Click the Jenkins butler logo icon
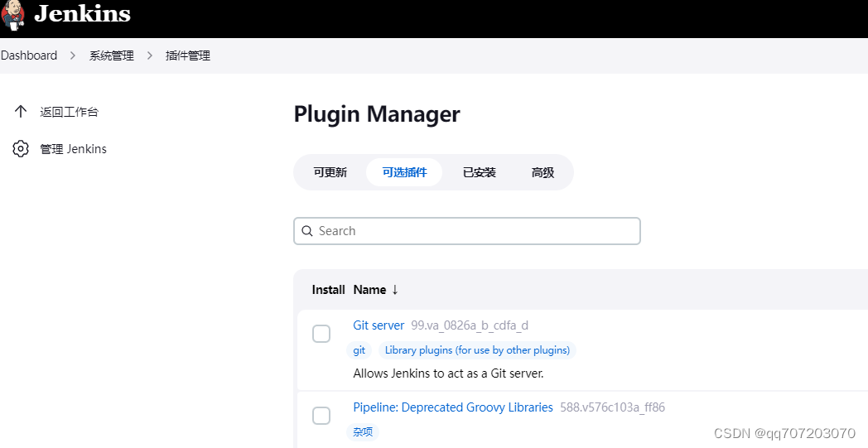Viewport: 868px width, 448px height. coord(13,15)
